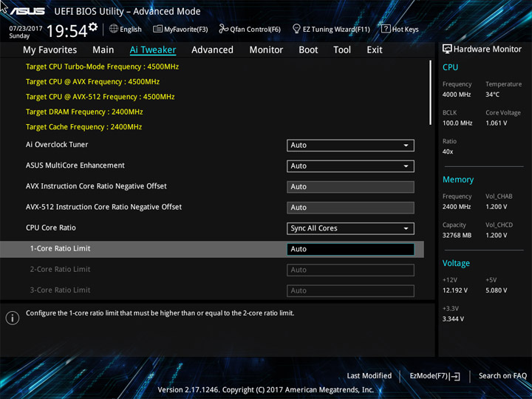Click Target CPU Turbo-Mode Frequency text
This screenshot has width=532, height=399.
click(x=102, y=66)
